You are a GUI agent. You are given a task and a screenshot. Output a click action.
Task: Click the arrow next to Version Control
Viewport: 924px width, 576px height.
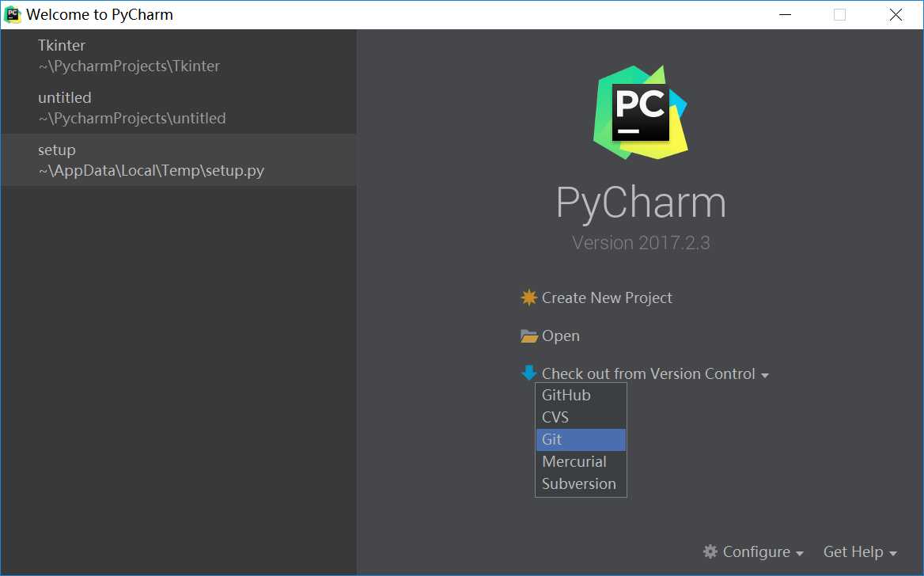765,376
